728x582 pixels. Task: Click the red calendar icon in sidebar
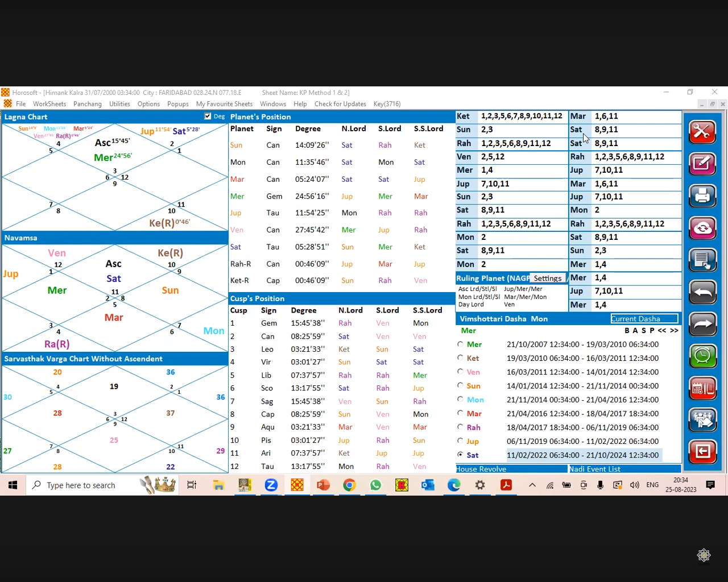coord(702,389)
